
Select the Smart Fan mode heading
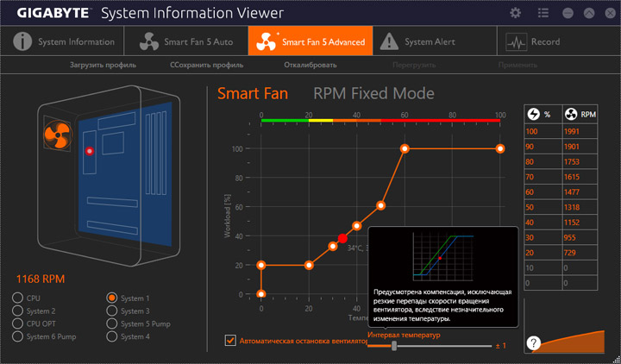coord(253,93)
